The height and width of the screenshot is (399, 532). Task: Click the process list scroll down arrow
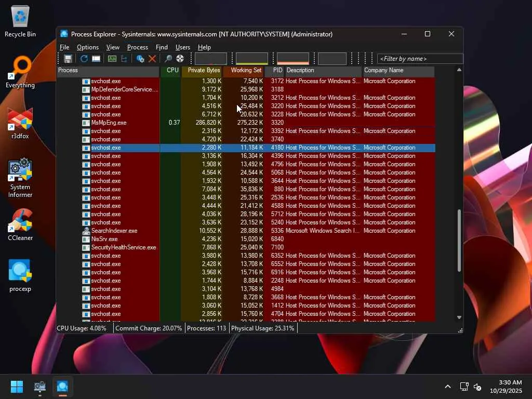(459, 317)
